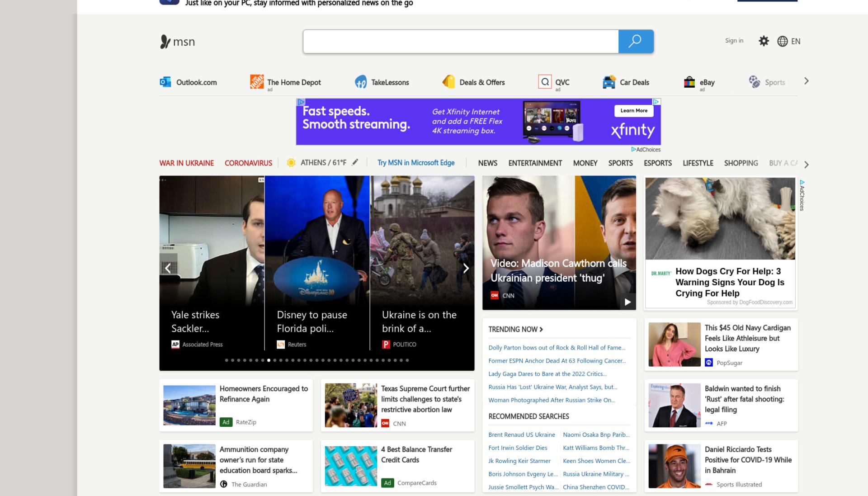Open Former ESPN Anchor Dead trending link

pyautogui.click(x=557, y=361)
